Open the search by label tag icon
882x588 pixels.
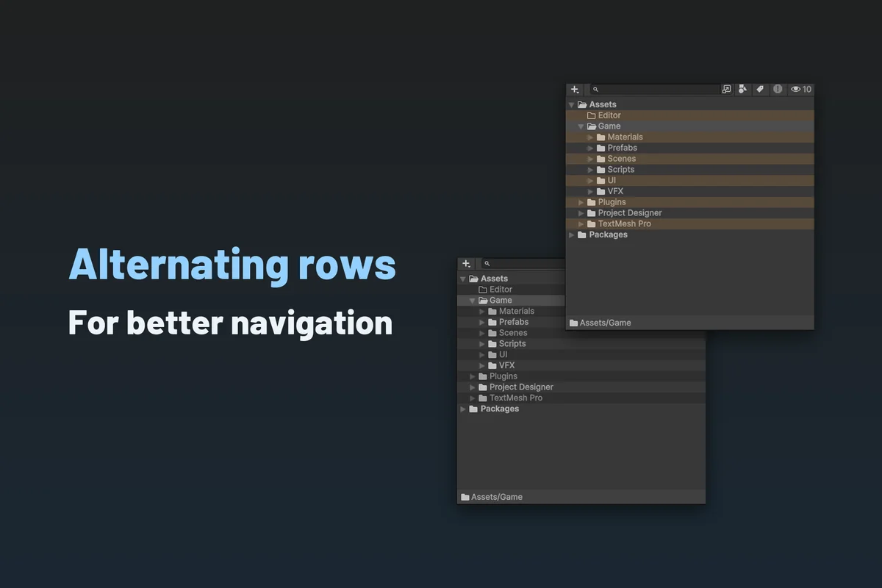coord(760,90)
